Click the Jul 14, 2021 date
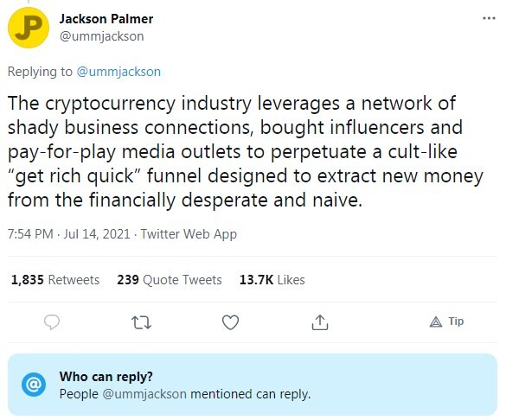The height and width of the screenshot is (420, 506). point(97,234)
